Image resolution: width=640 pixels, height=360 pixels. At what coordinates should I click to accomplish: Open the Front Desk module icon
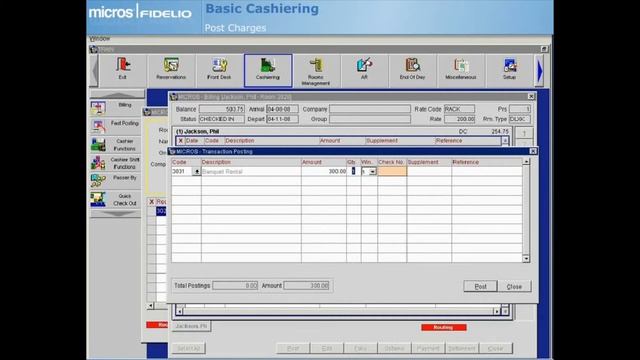[219, 70]
